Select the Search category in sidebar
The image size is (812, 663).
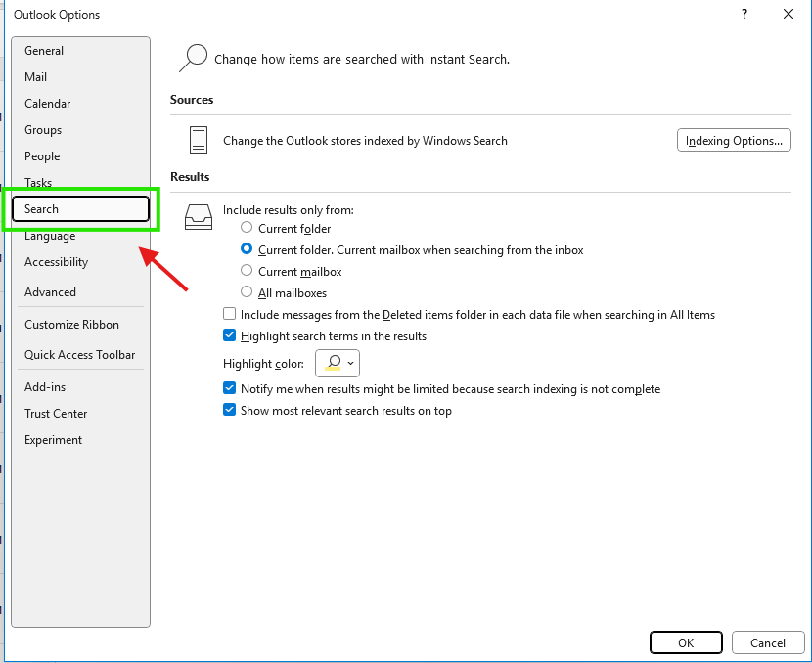point(81,209)
